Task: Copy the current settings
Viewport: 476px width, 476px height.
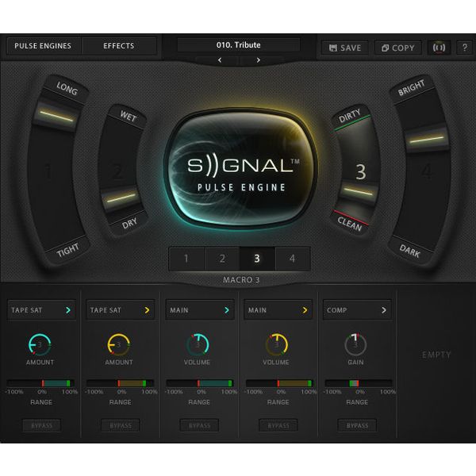Action: pos(398,48)
